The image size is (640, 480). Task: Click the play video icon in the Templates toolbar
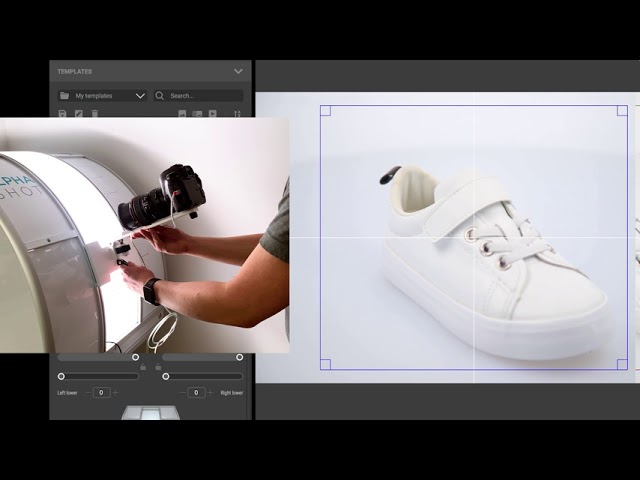(x=213, y=113)
